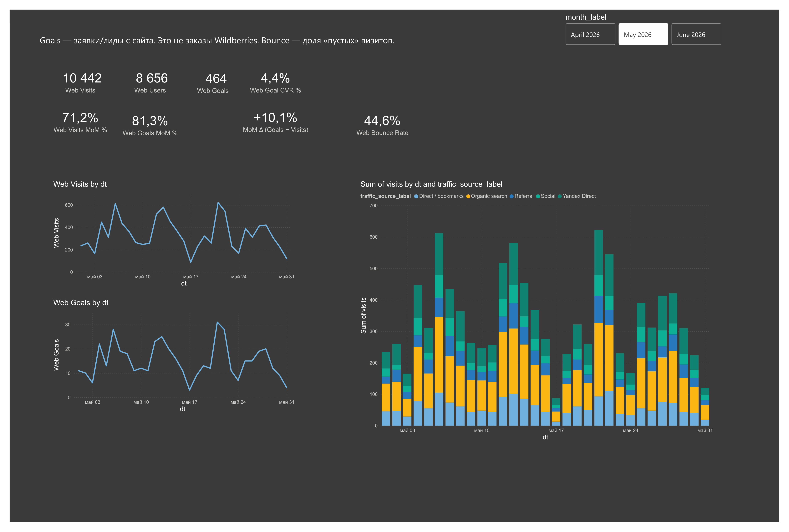
Task: Click the Web Bounce Rate card label
Action: pyautogui.click(x=382, y=133)
